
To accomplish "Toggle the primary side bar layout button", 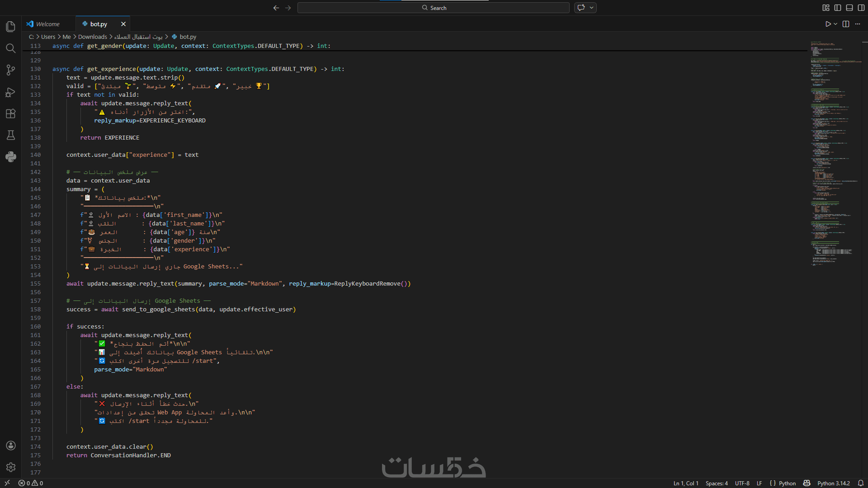I will click(838, 8).
